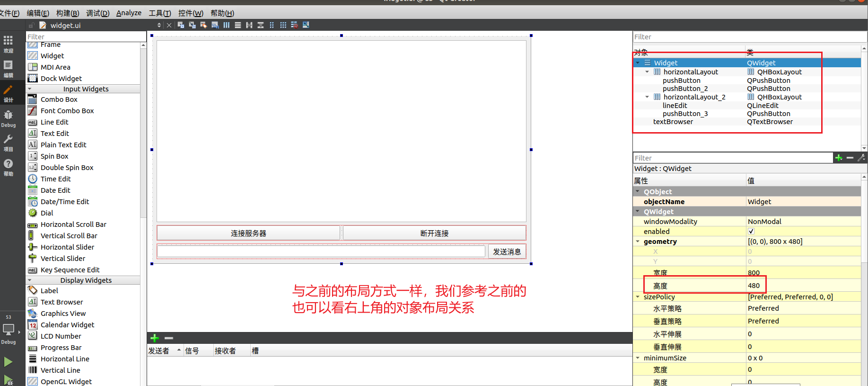The image size is (868, 386).
Task: Collapse the horizontalLayout tree node
Action: coord(647,72)
